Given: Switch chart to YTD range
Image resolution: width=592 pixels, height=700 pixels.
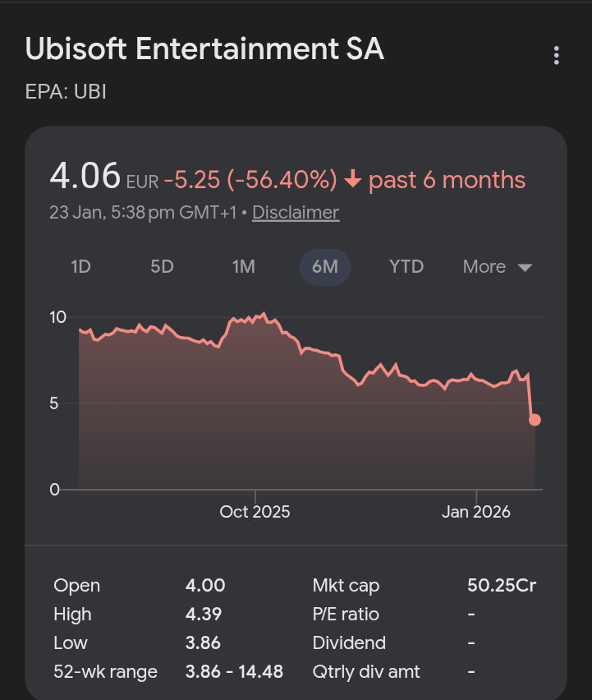Looking at the screenshot, I should [406, 267].
